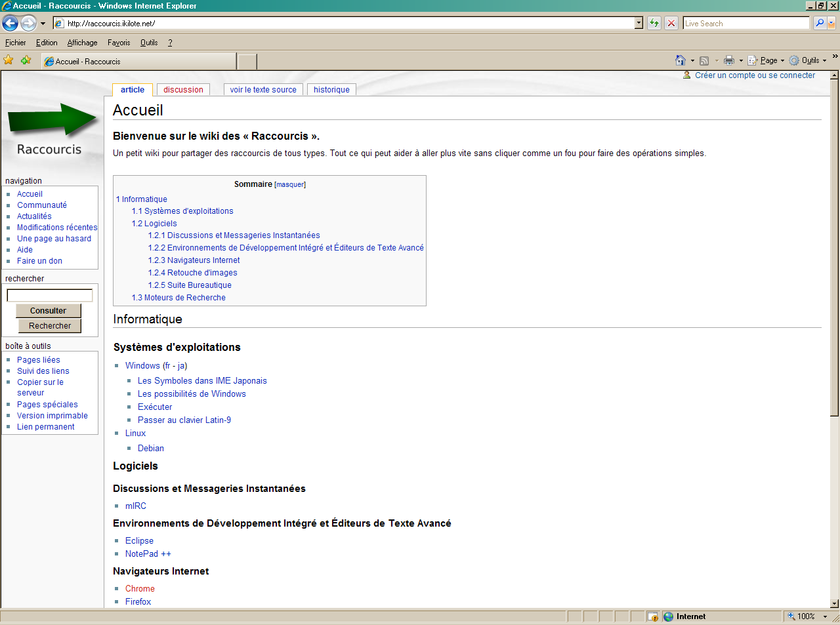840x625 pixels.
Task: Click 'Créer un compte ou se connecter'
Action: pyautogui.click(x=755, y=75)
